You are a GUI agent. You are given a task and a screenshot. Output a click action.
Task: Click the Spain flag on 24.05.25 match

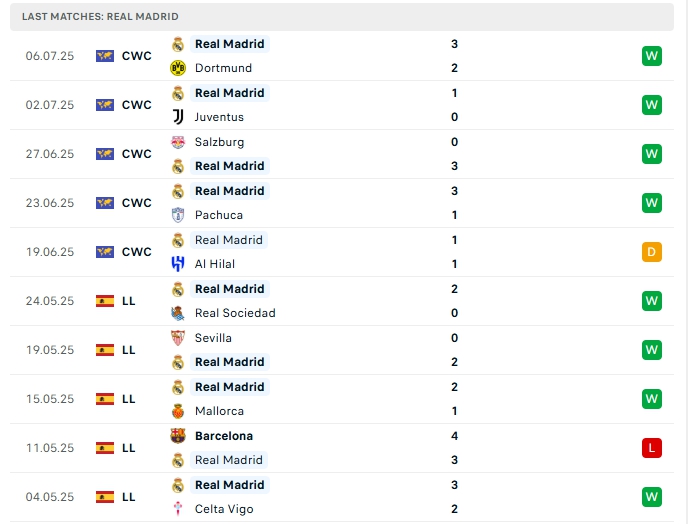coord(105,301)
